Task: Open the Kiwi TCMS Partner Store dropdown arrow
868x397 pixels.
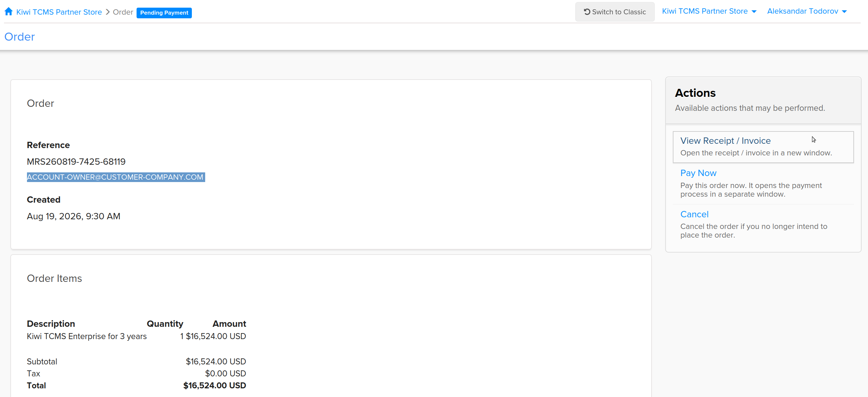Action: [x=754, y=12]
